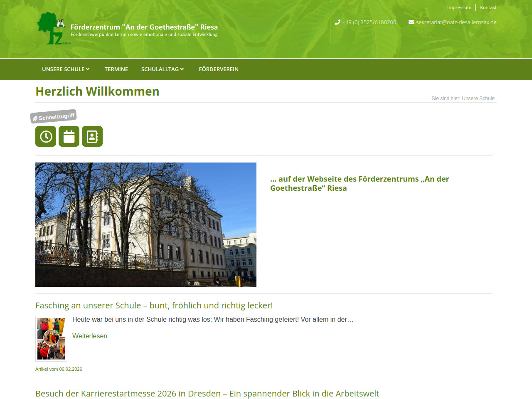The width and height of the screenshot is (532, 399).
Task: Open the Förderverein menu item
Action: [219, 69]
